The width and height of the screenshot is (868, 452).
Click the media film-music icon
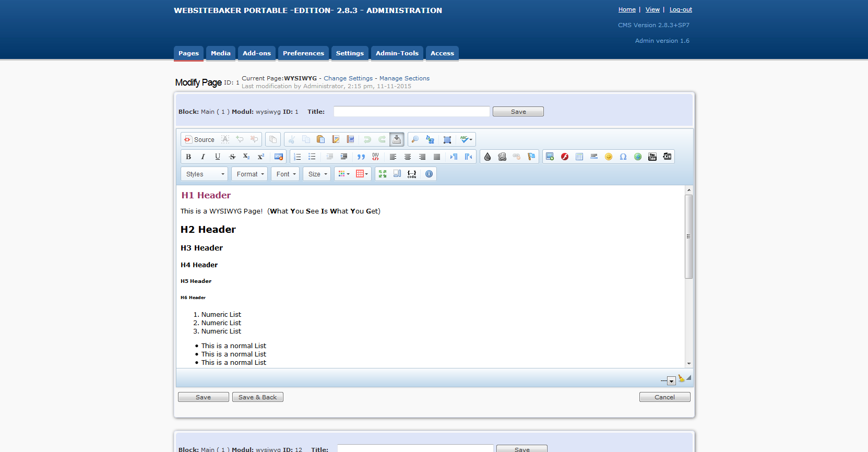[667, 157]
